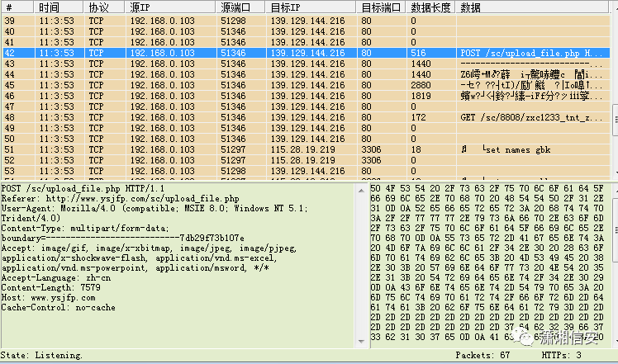
Task: Click the 目标IP column header
Action: pyautogui.click(x=311, y=7)
